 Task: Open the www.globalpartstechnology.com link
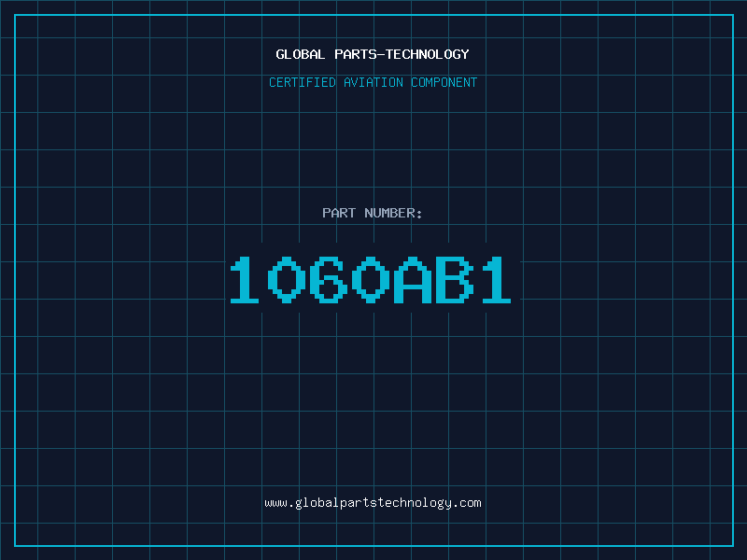coord(373,503)
